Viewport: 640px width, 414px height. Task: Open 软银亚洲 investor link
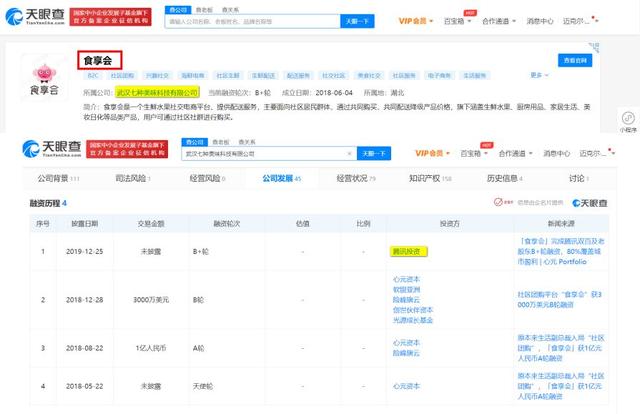click(x=406, y=289)
